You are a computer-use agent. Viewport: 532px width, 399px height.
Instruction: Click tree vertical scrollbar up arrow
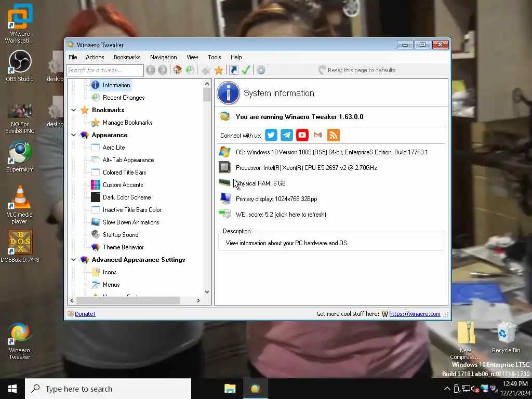pos(207,84)
